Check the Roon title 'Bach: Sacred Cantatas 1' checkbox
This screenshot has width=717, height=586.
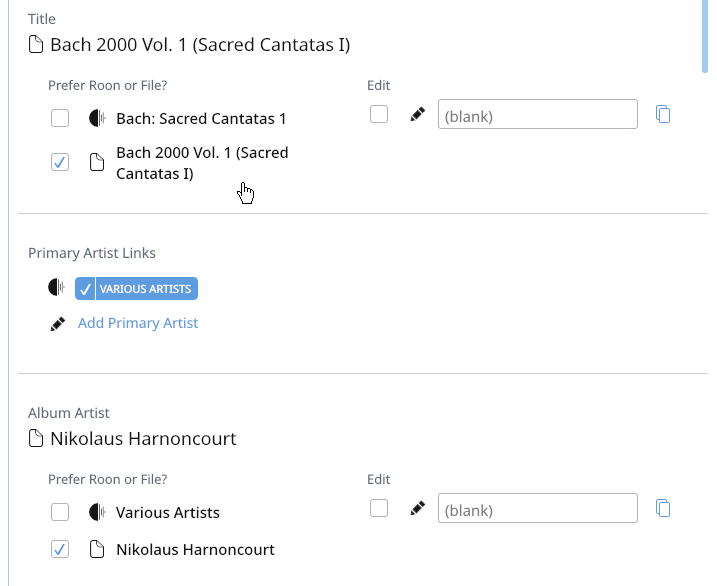point(60,118)
